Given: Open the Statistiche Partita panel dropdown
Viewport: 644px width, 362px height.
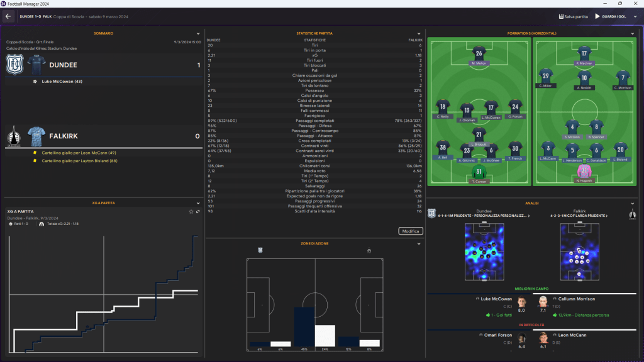Looking at the screenshot, I should click(x=419, y=33).
